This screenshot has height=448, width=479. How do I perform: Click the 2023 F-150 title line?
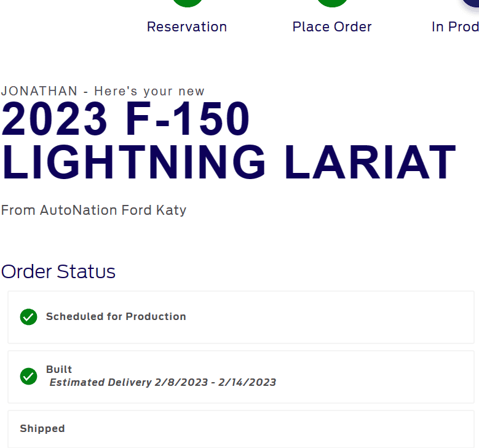[126, 119]
